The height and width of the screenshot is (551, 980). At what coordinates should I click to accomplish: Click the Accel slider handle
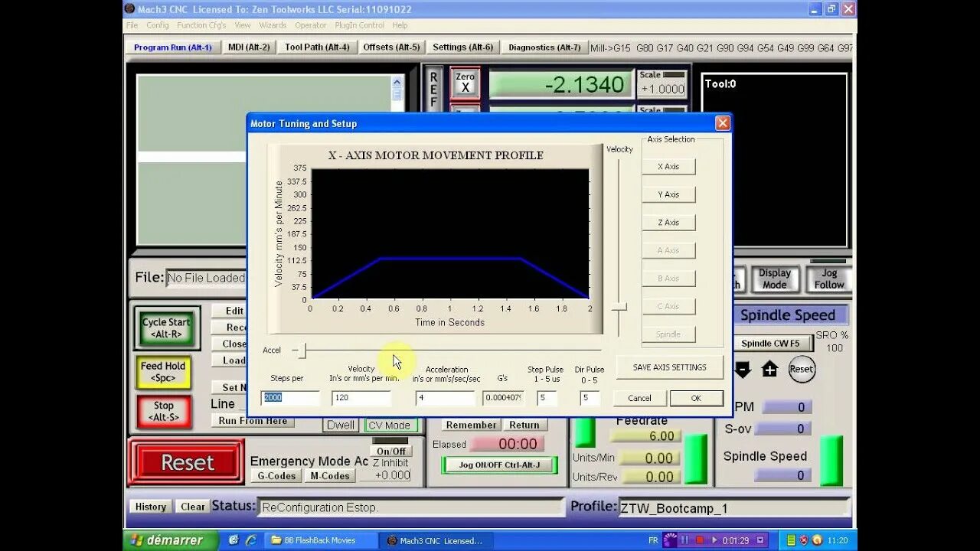click(x=302, y=350)
